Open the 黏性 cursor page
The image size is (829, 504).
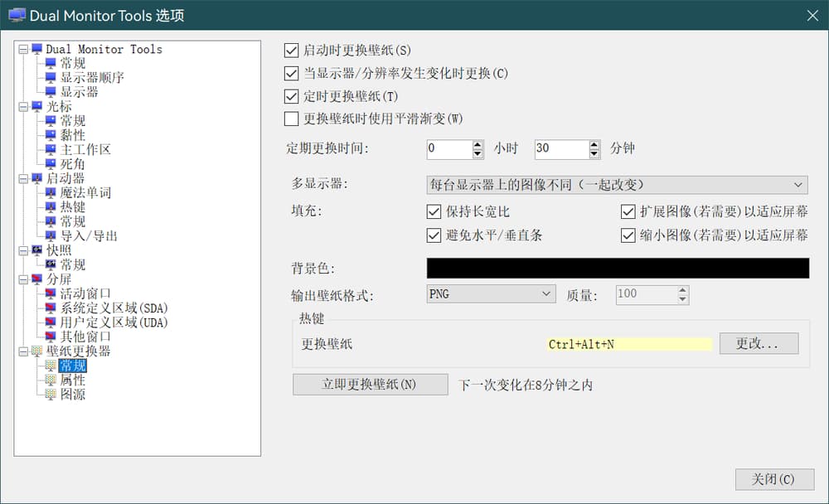72,135
